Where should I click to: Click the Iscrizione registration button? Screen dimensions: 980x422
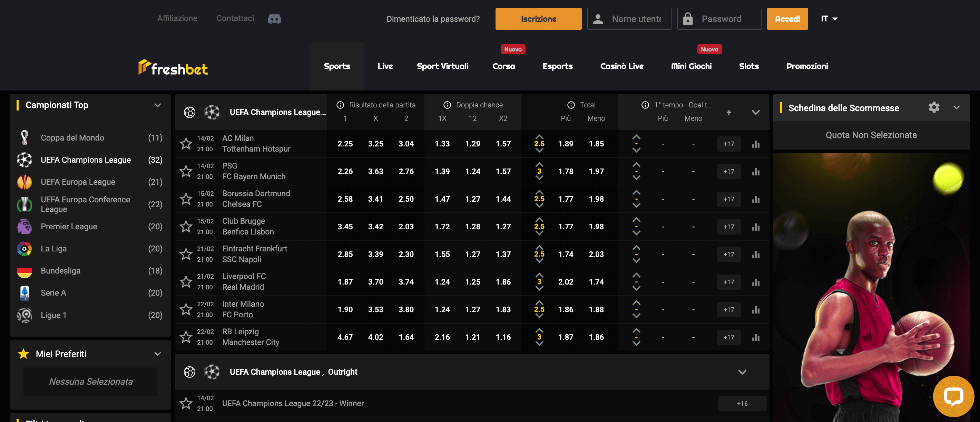click(538, 19)
